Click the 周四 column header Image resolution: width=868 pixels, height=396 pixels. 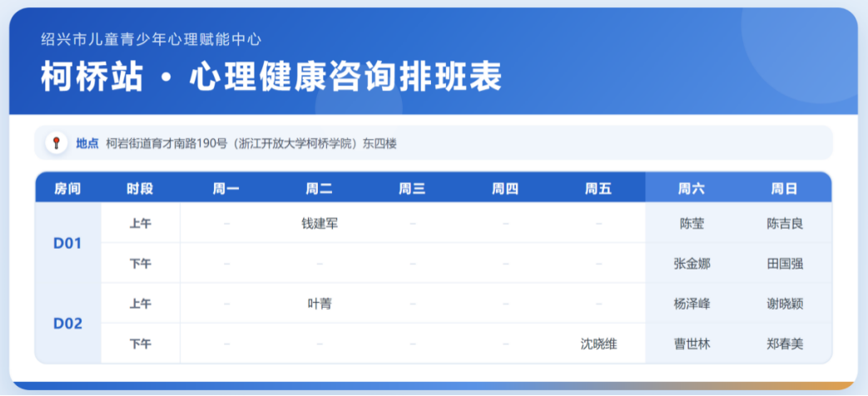(505, 189)
